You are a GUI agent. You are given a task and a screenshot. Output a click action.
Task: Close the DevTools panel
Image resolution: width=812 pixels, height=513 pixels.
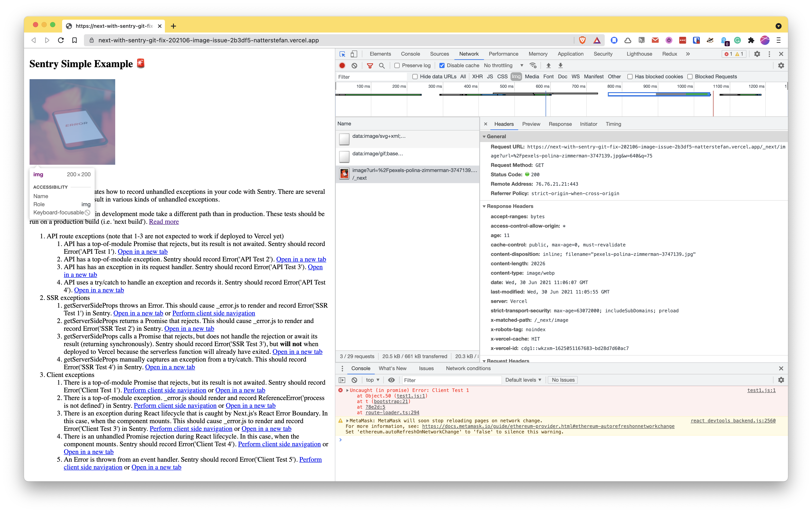pyautogui.click(x=781, y=54)
